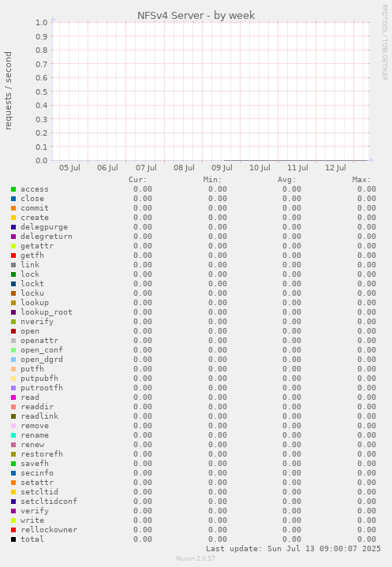Select the cyan swatch beside rename
This screenshot has width=392, height=567.
point(13,435)
